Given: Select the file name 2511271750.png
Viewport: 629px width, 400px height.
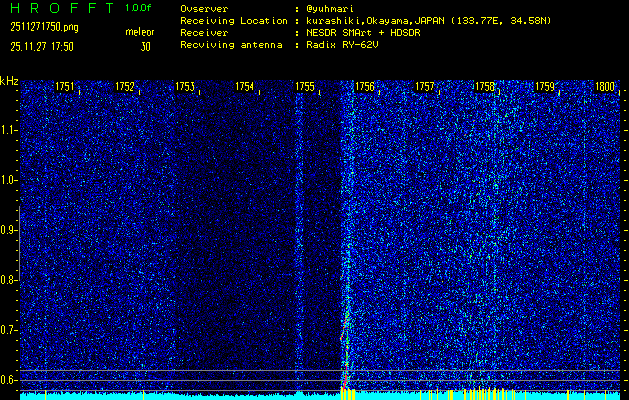Looking at the screenshot, I should pyautogui.click(x=44, y=28).
